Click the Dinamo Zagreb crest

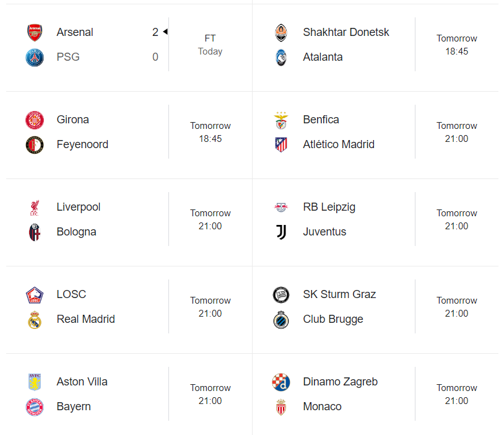[281, 382]
